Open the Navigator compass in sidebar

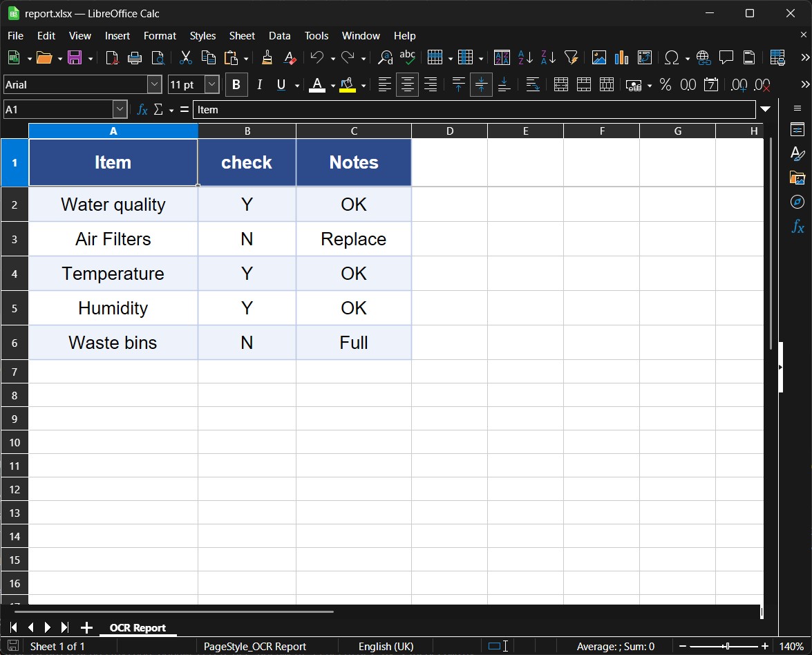797,202
